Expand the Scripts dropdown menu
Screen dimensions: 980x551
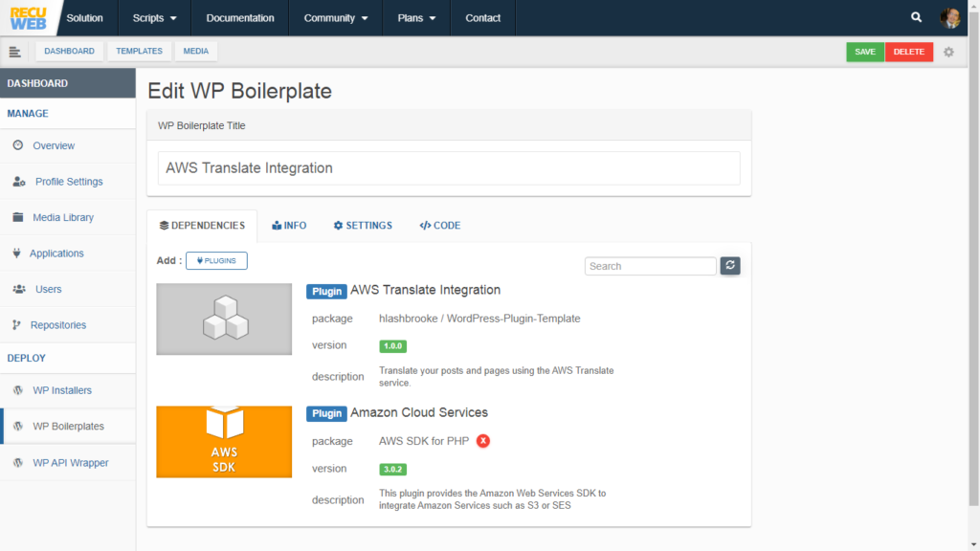154,18
